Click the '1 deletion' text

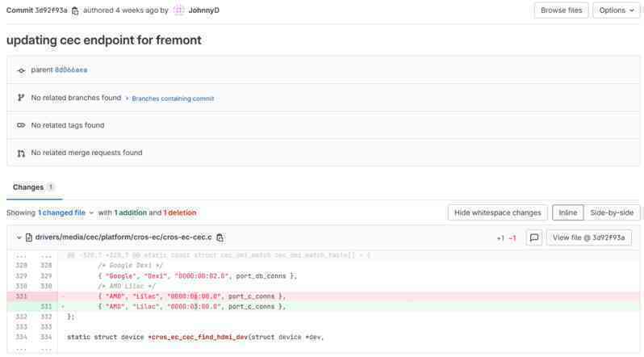(x=180, y=212)
